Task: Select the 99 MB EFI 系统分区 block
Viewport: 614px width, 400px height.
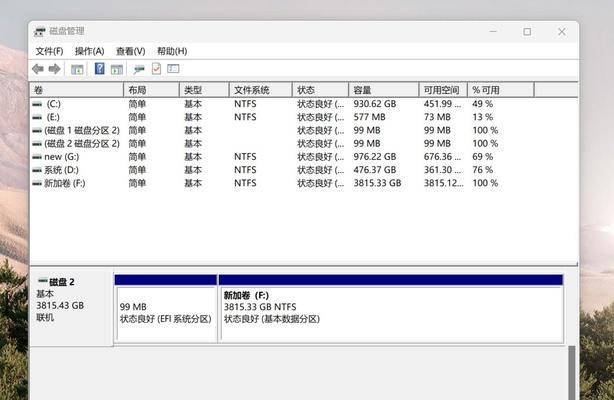Action: pos(166,309)
